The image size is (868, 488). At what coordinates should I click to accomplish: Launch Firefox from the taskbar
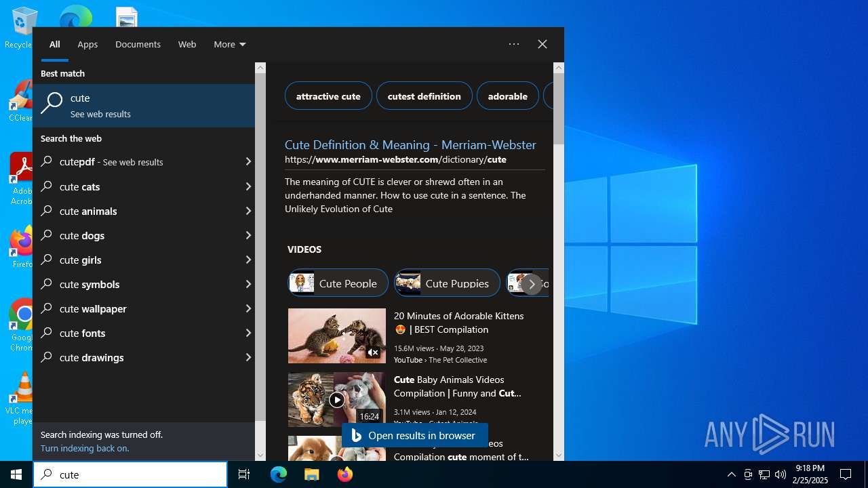pyautogui.click(x=345, y=474)
